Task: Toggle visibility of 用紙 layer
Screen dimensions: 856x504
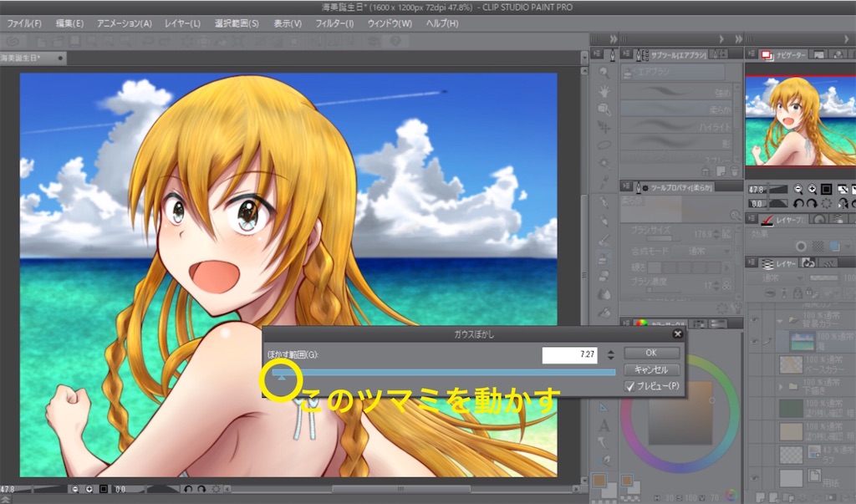Action: coord(755,478)
